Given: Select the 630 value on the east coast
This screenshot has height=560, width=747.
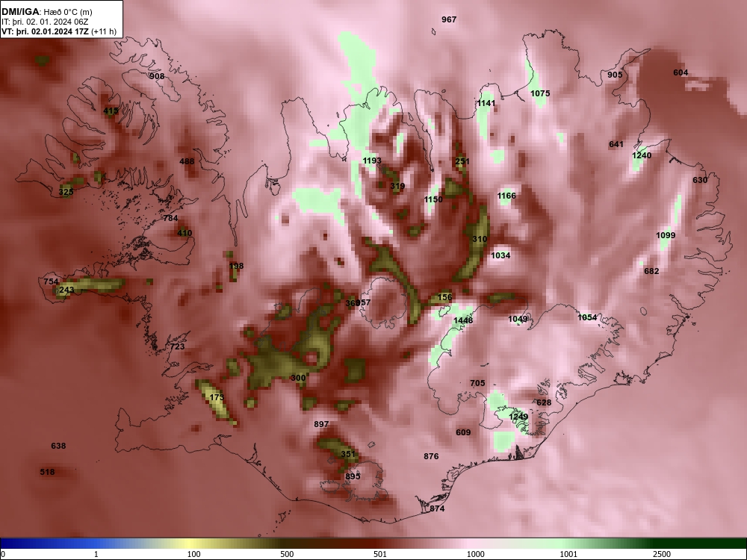Looking at the screenshot, I should click(700, 180).
